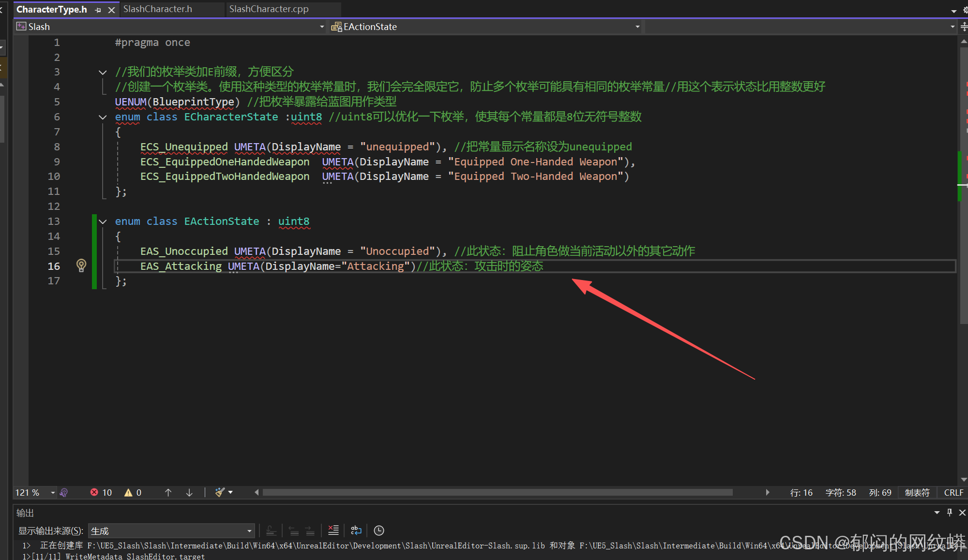This screenshot has width=968, height=560.
Task: Open the 121 % zoom level dropdown
Action: click(x=52, y=492)
